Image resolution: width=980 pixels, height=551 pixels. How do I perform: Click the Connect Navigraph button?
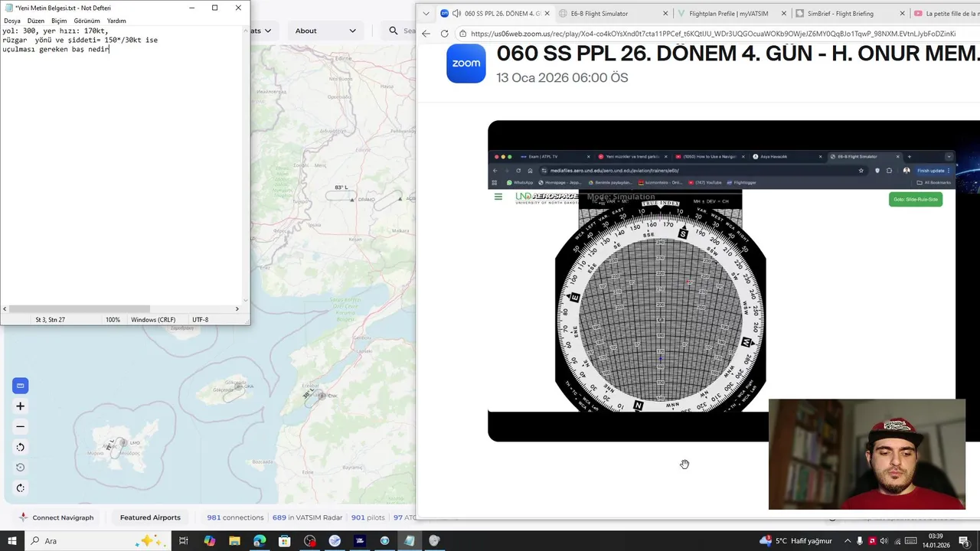coord(56,517)
